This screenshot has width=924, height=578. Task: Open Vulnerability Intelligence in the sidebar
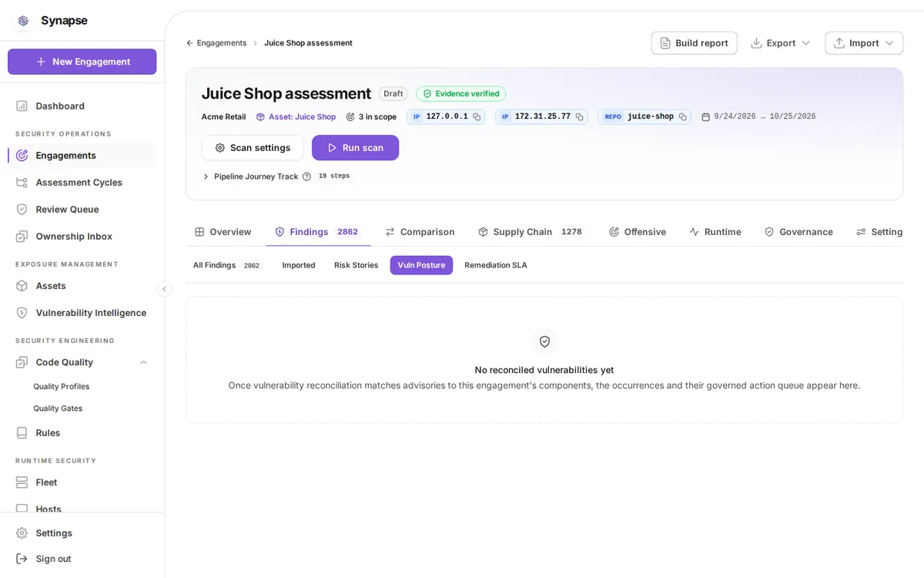coord(82,312)
